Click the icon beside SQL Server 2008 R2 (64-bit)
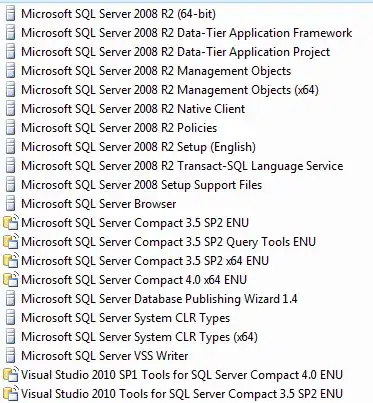This screenshot has height=403, width=373. (11, 14)
